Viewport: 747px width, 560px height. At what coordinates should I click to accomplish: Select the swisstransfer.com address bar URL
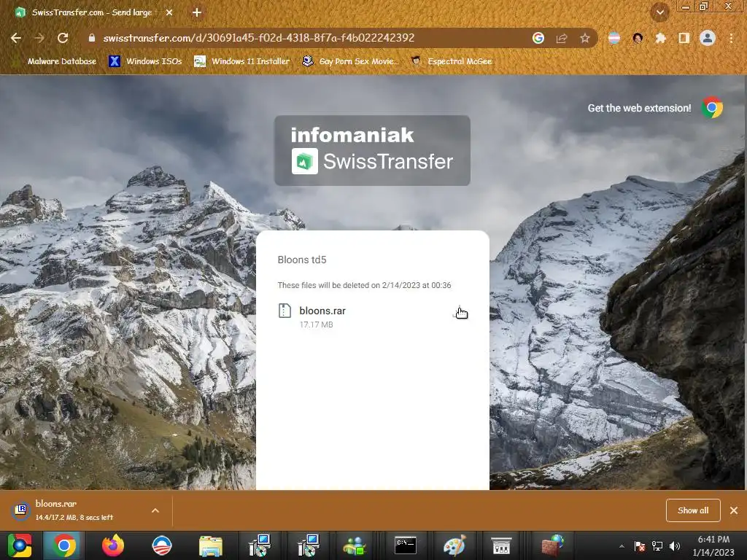[259, 38]
